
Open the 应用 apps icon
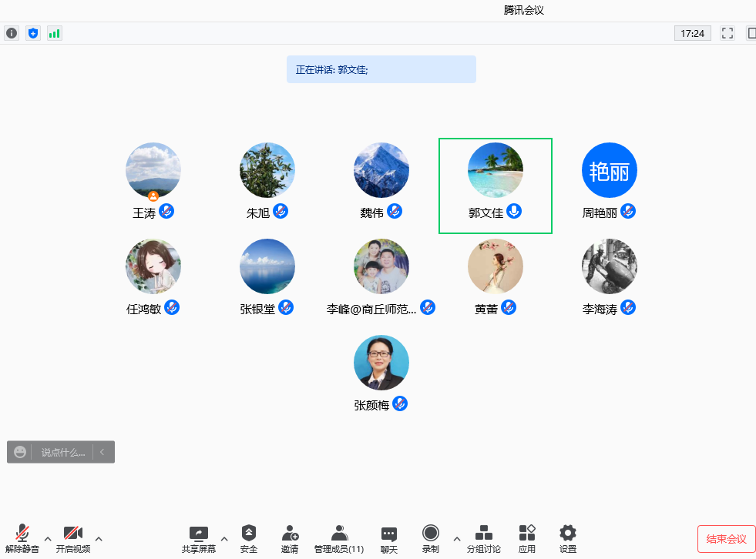click(x=527, y=538)
